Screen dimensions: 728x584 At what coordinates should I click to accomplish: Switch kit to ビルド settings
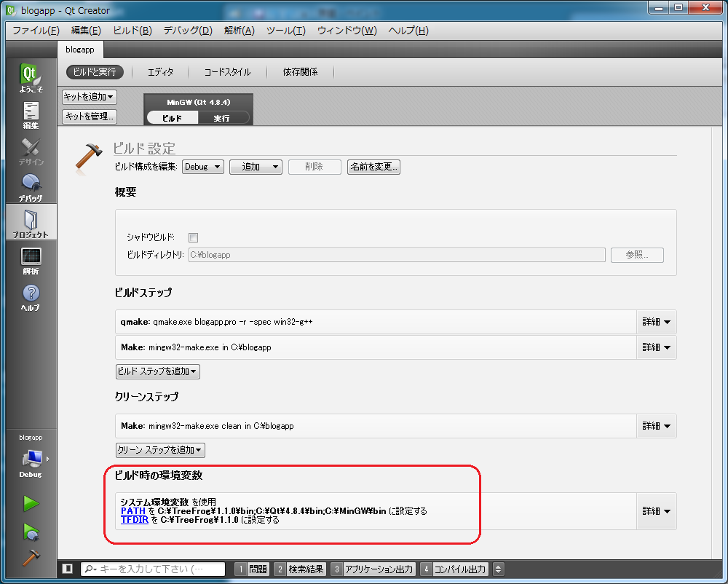click(173, 118)
